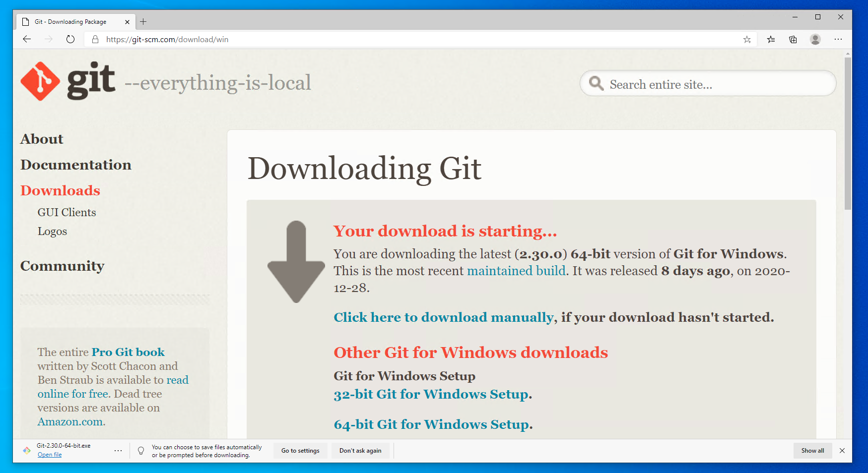Click the git diamond logo

(x=40, y=81)
